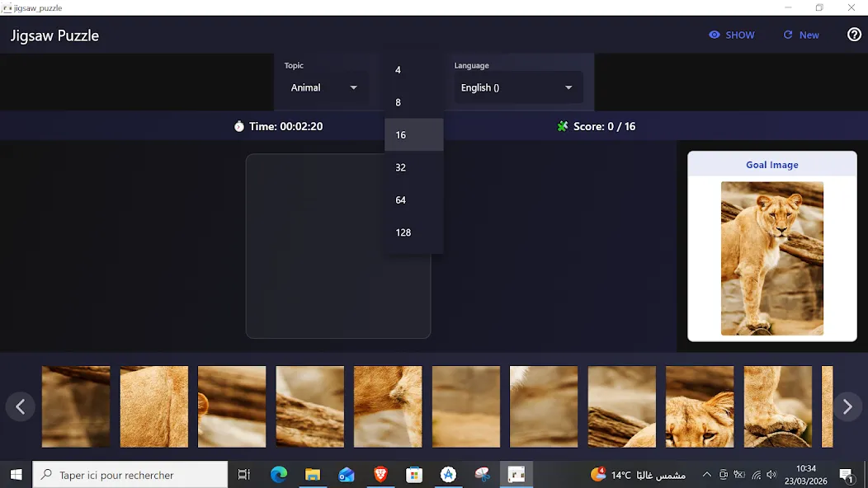Open Microsoft Store from taskbar
The image size is (868, 488).
(x=414, y=475)
